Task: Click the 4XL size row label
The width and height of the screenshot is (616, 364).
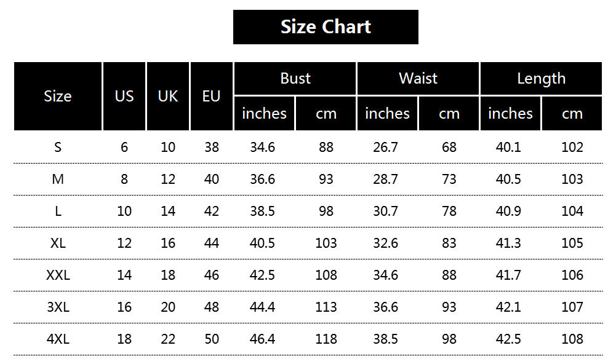Action: pyautogui.click(x=58, y=339)
